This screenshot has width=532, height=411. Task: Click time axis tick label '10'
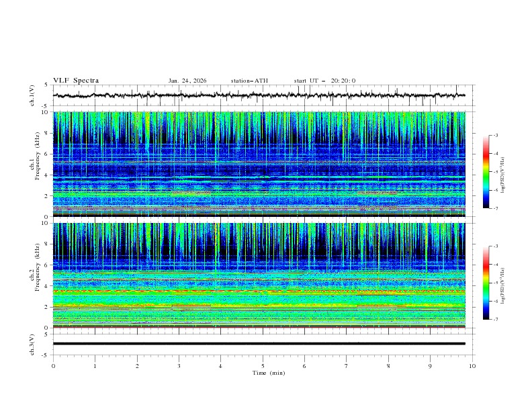coord(472,366)
